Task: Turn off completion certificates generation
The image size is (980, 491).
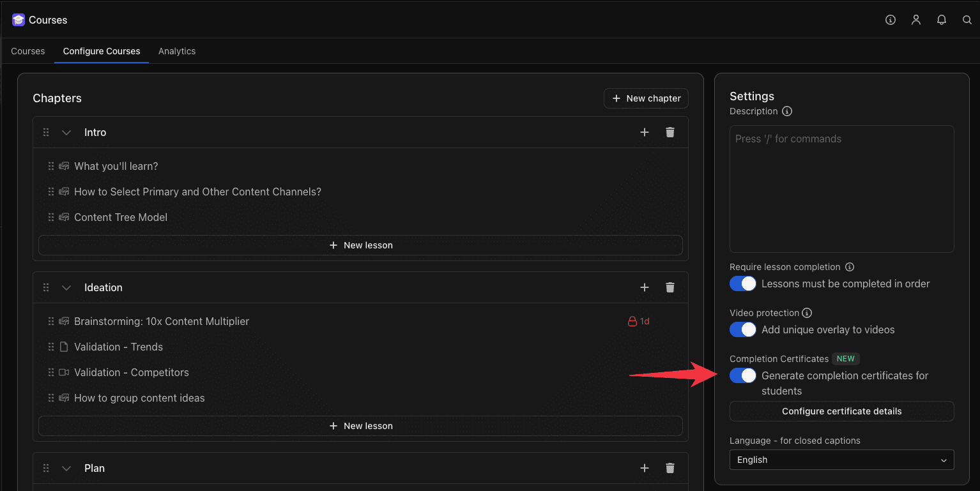Action: (x=743, y=375)
